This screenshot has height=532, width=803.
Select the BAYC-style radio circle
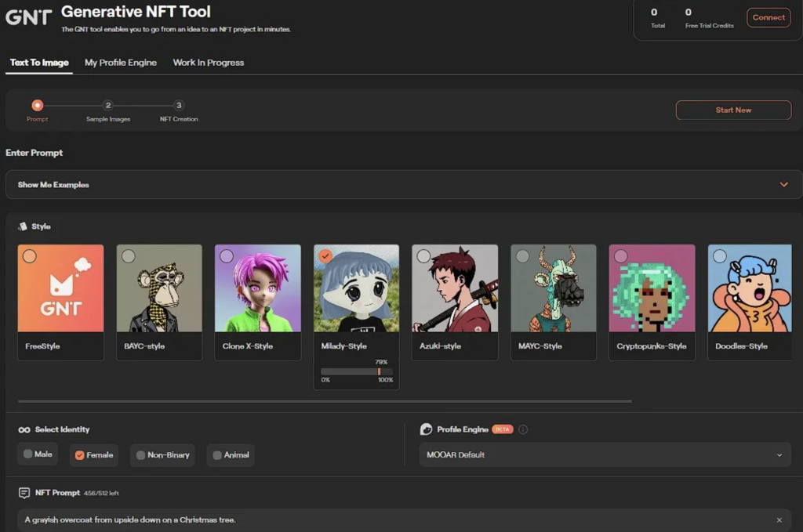point(129,255)
